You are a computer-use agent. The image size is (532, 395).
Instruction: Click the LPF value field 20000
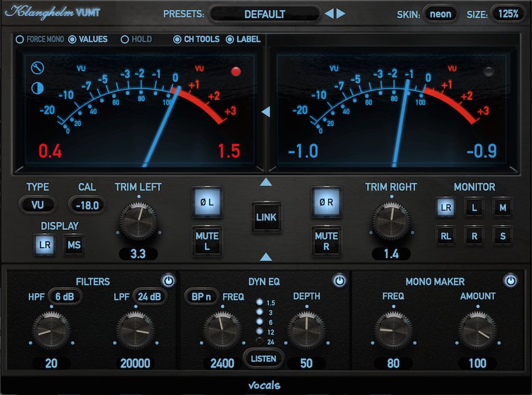(136, 364)
